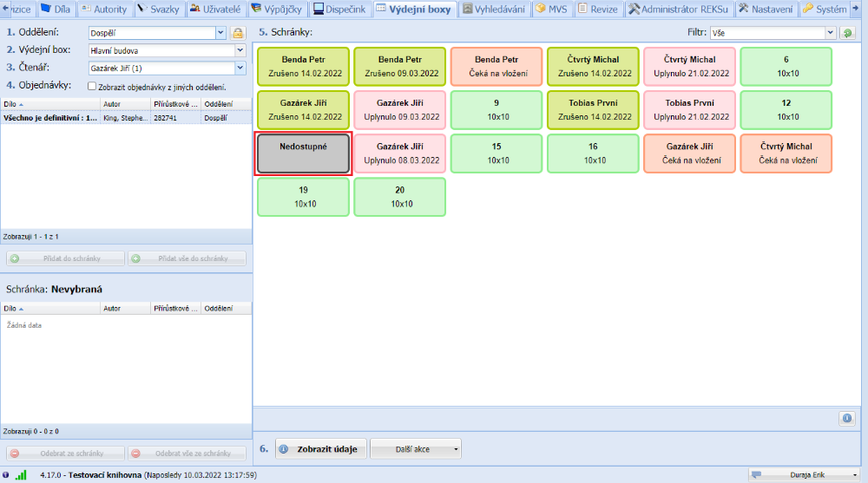Select the Všechno je definitivní order row

pos(50,117)
